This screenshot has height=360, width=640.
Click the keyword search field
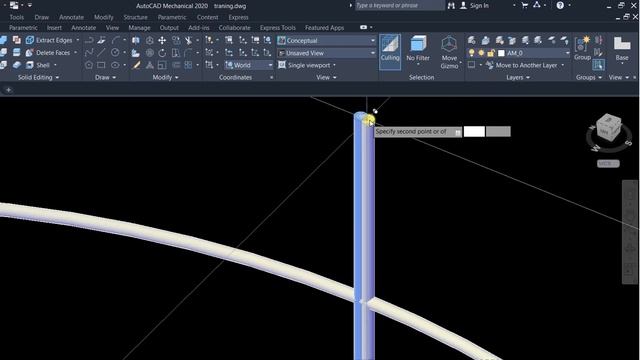tap(399, 5)
